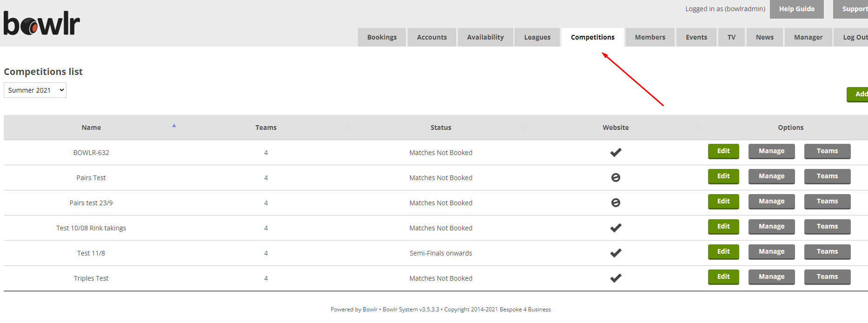Open the Leagues tab
The width and height of the screenshot is (868, 323).
(537, 37)
